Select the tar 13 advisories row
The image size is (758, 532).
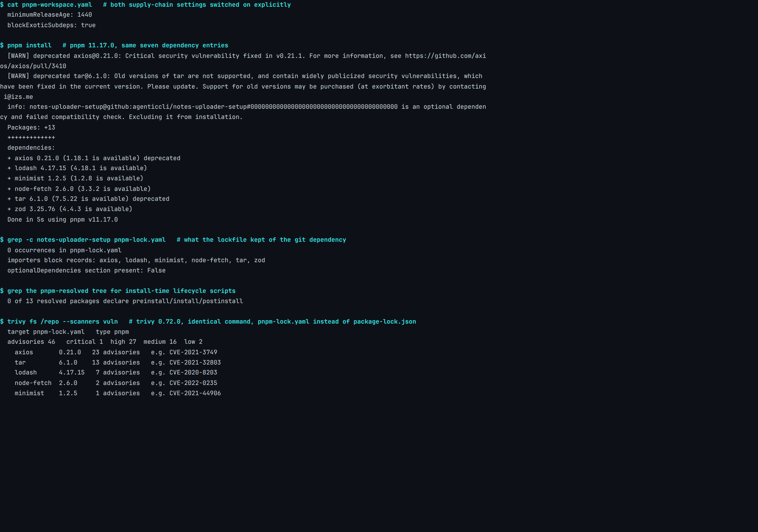point(118,362)
